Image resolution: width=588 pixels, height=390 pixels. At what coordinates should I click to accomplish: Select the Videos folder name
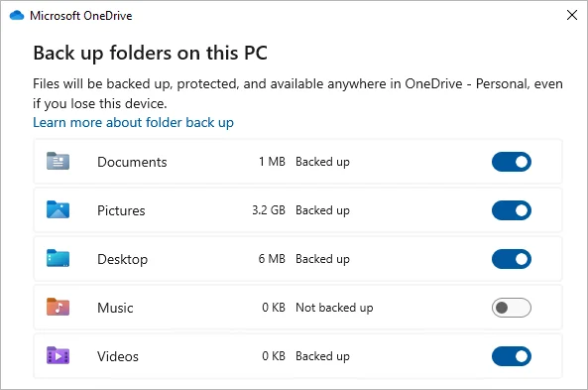click(x=118, y=356)
